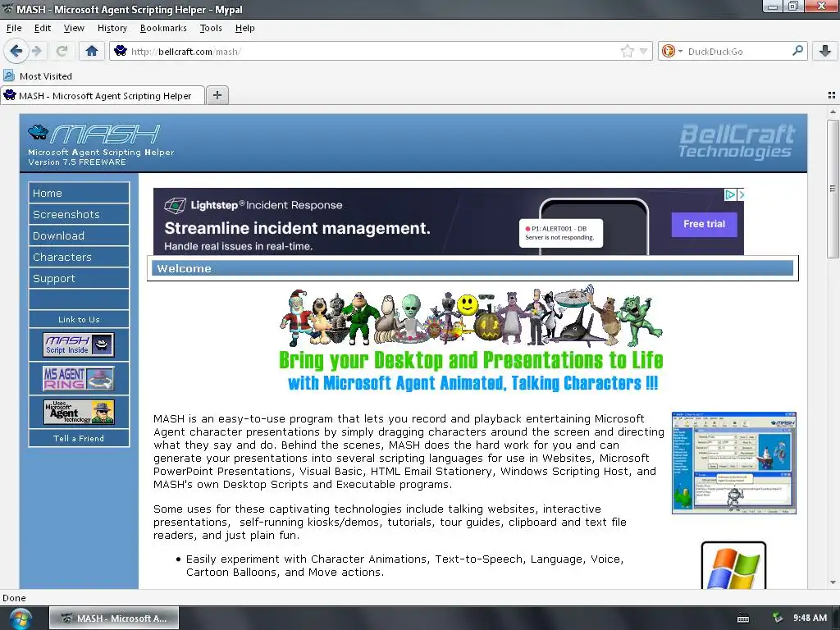840x630 pixels.
Task: Open the Bookmarks menu
Action: [163, 28]
